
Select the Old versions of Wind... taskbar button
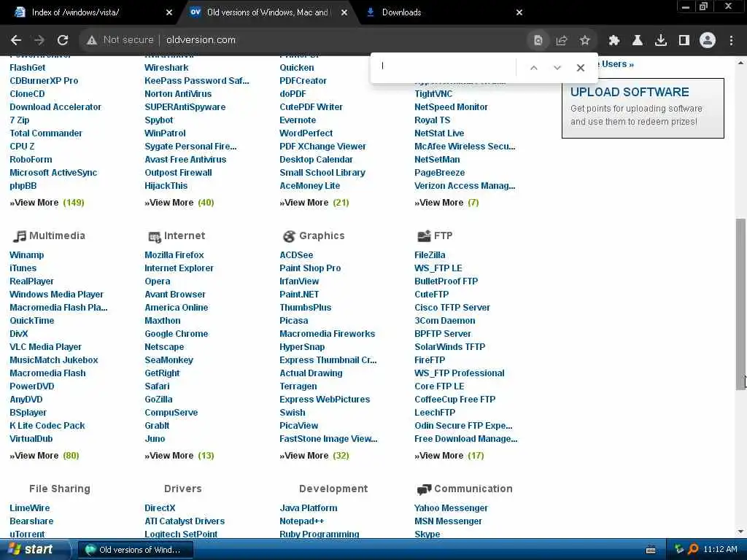click(135, 550)
